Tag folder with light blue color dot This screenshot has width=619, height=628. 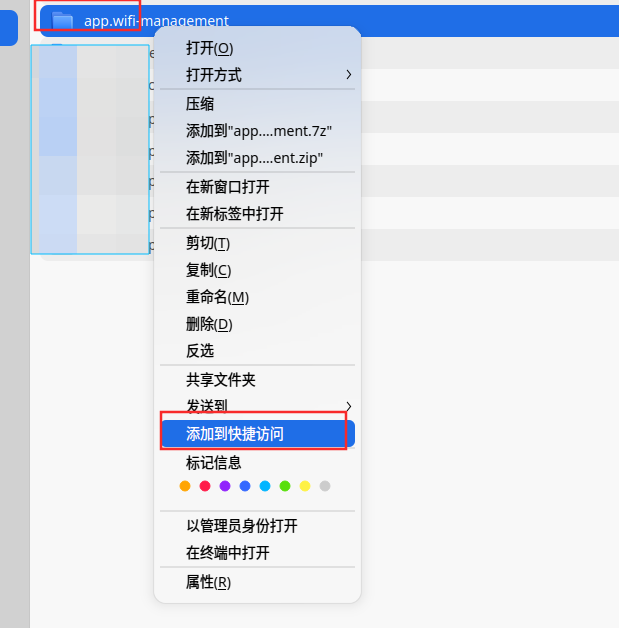[x=265, y=486]
